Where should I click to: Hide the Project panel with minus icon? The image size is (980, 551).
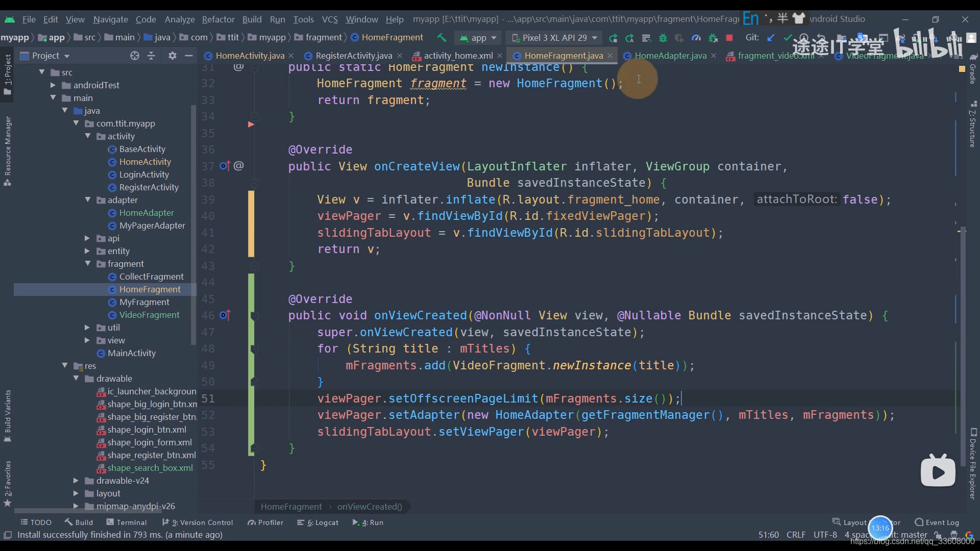189,56
